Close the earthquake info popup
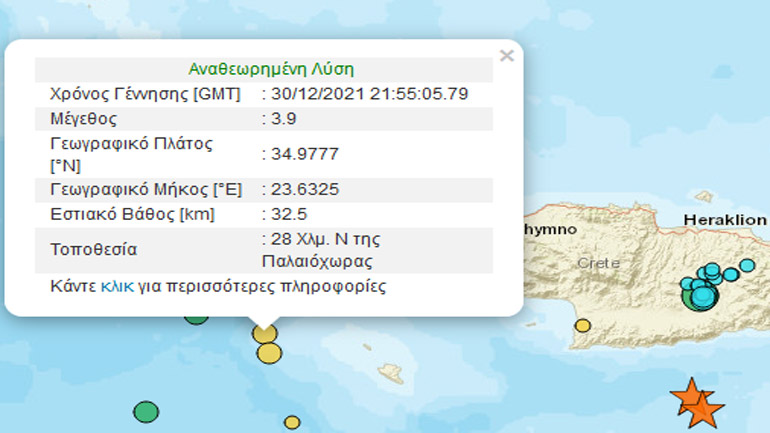 (x=506, y=55)
